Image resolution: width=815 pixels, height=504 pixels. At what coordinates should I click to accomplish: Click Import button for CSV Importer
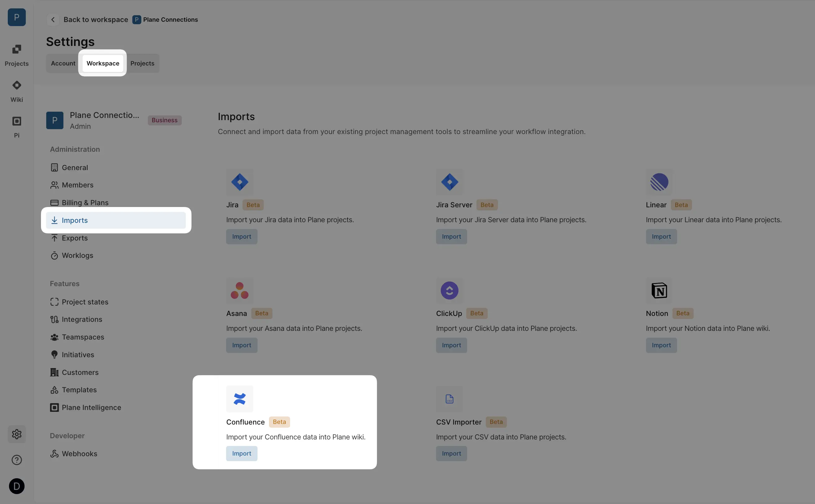451,454
